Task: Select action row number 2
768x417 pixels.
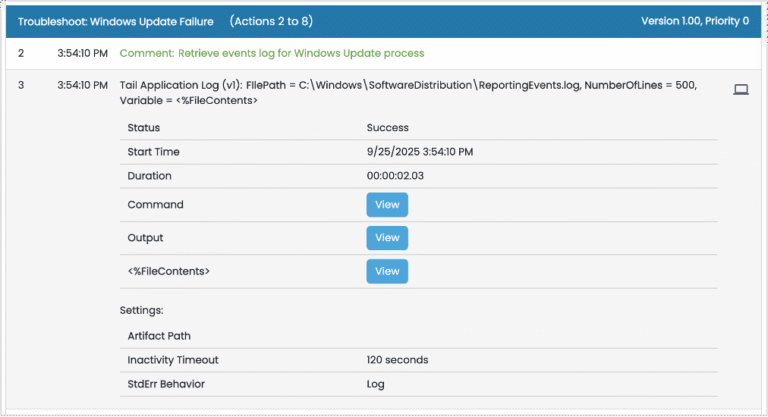Action: (x=21, y=53)
